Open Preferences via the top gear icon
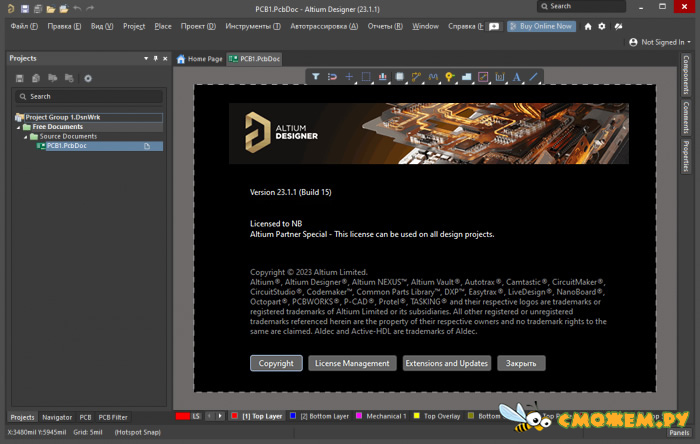Image resolution: width=700 pixels, height=444 pixels. [x=602, y=26]
